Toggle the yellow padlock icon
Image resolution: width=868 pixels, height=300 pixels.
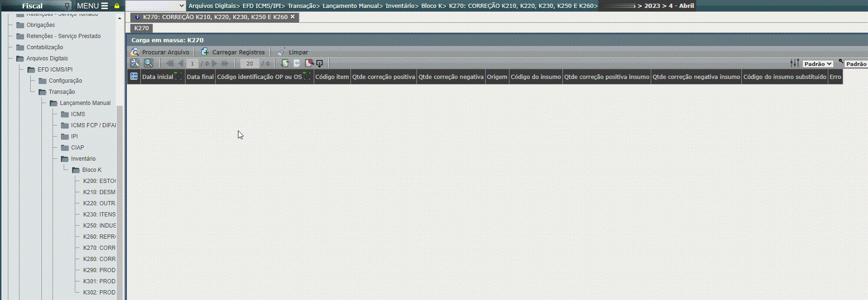(x=117, y=6)
